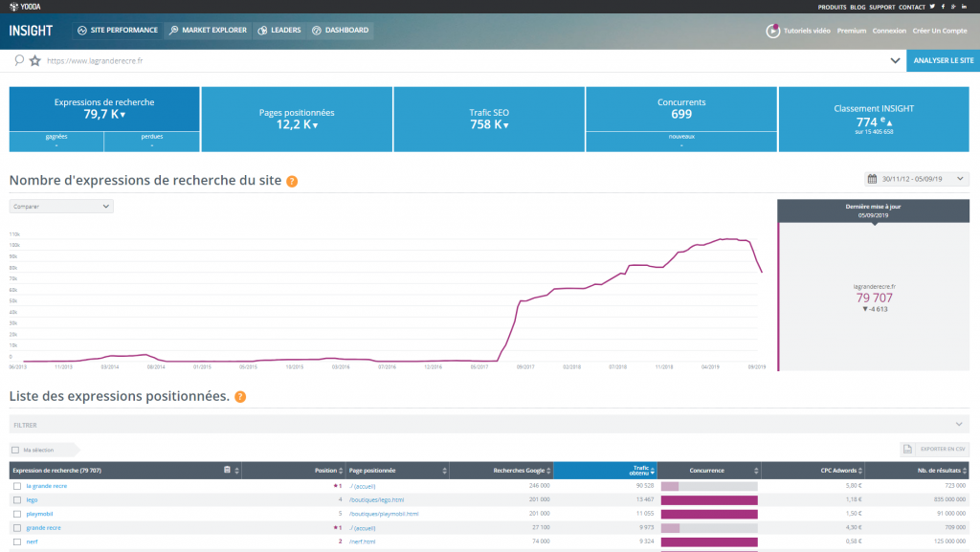Bookmark the site with the star icon
This screenshot has width=980, height=552.
point(35,60)
